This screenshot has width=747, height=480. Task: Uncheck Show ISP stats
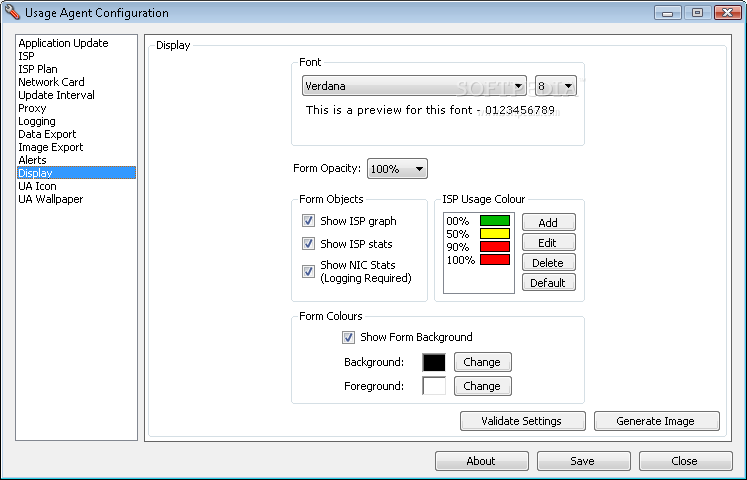pyautogui.click(x=308, y=243)
